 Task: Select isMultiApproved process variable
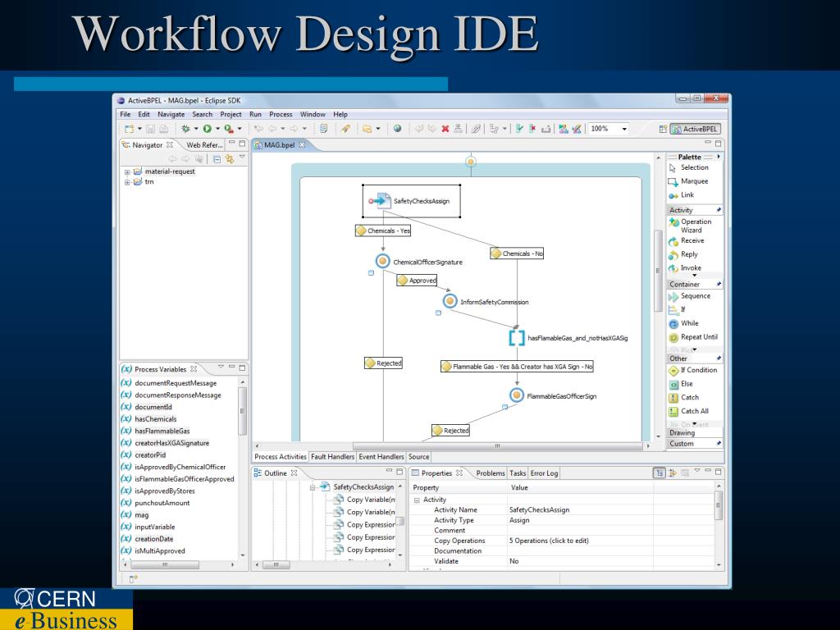[160, 550]
